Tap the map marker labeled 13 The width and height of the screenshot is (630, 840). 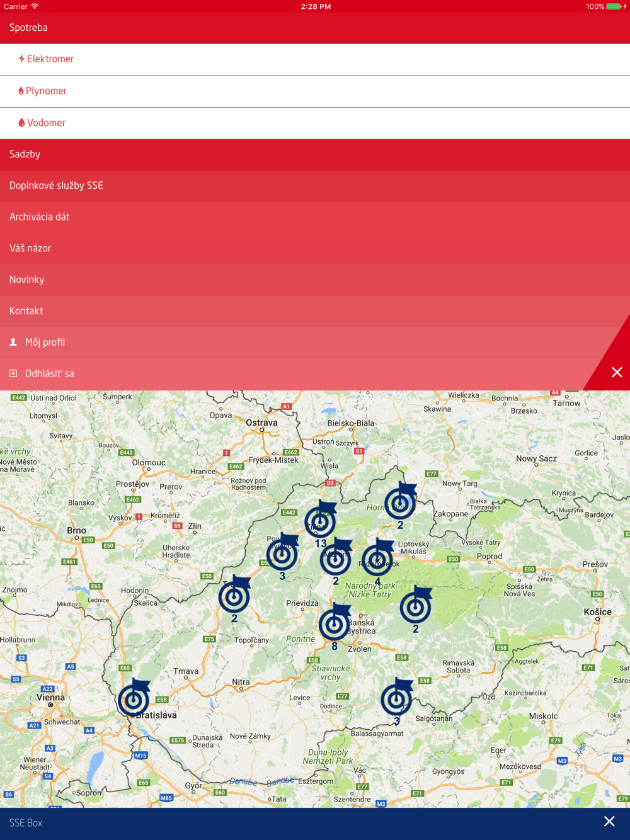(x=320, y=521)
